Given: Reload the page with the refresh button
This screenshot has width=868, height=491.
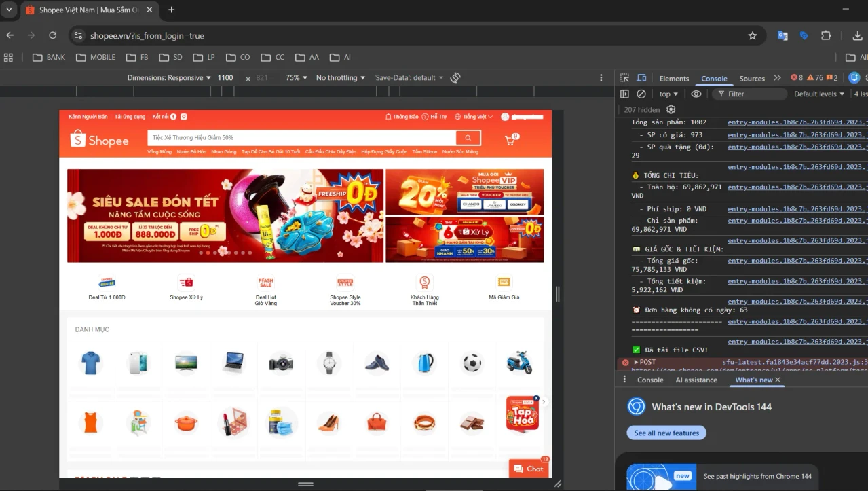Looking at the screenshot, I should tap(52, 35).
